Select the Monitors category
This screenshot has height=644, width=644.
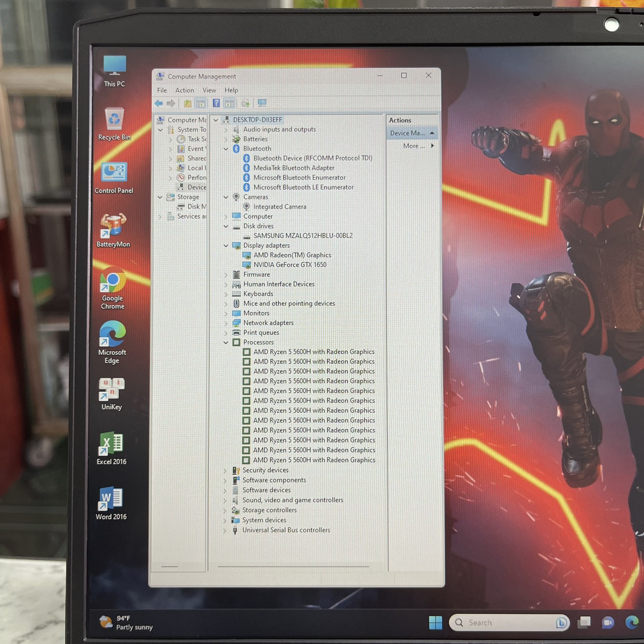click(x=256, y=313)
